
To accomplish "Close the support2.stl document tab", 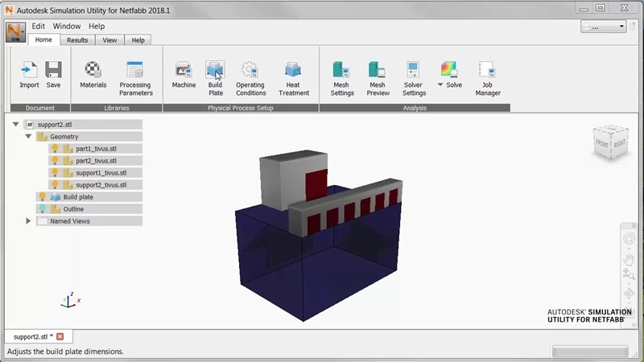I will 60,336.
